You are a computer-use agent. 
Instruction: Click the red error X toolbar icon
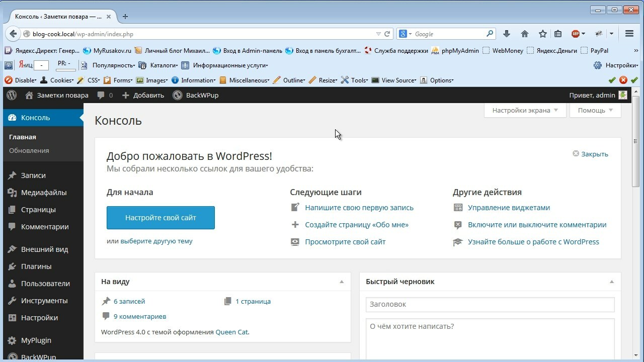[x=623, y=80]
